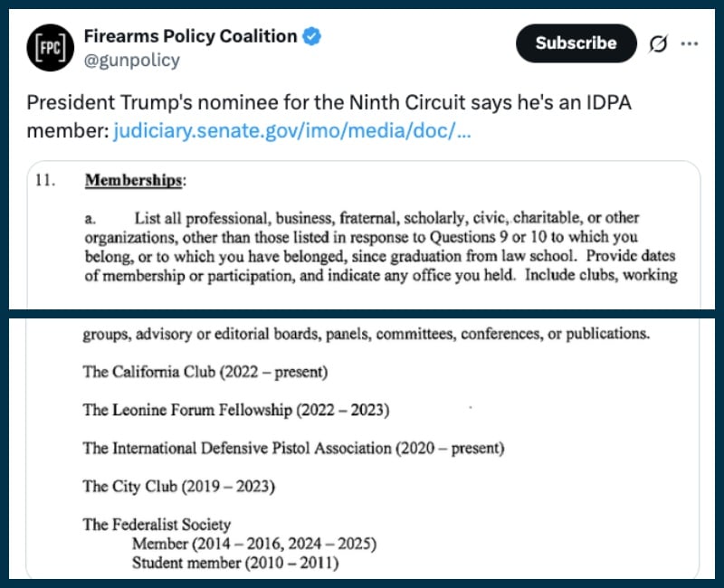Click the @gunpolicy handle
This screenshot has width=724, height=588.
coord(131,60)
